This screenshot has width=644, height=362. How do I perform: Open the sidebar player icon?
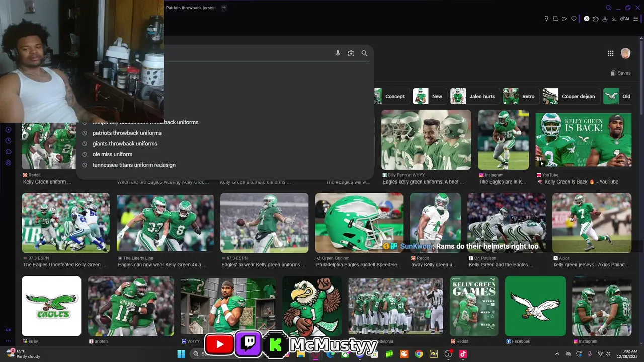click(x=8, y=130)
